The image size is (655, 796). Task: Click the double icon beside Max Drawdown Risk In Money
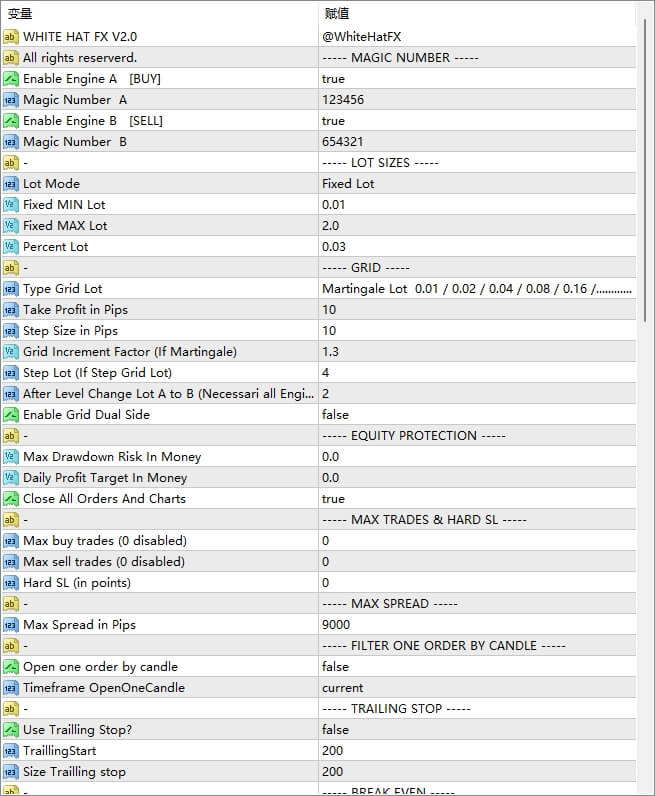(x=10, y=457)
